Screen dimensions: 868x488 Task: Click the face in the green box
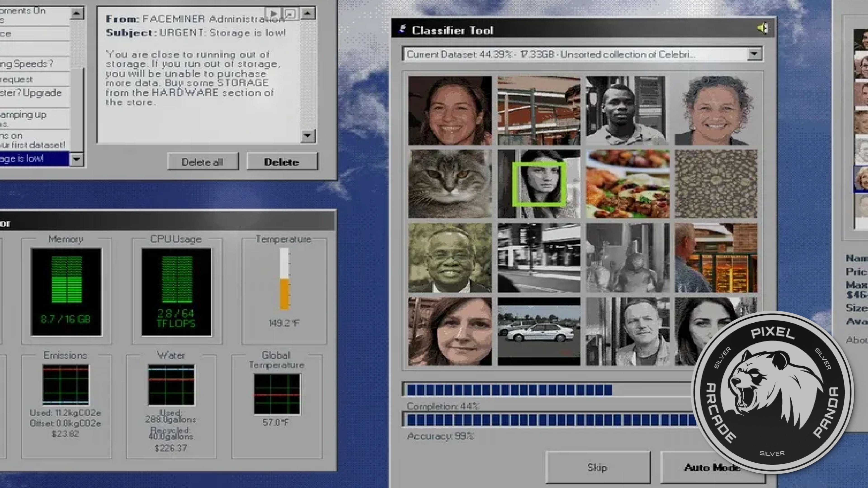(x=539, y=184)
